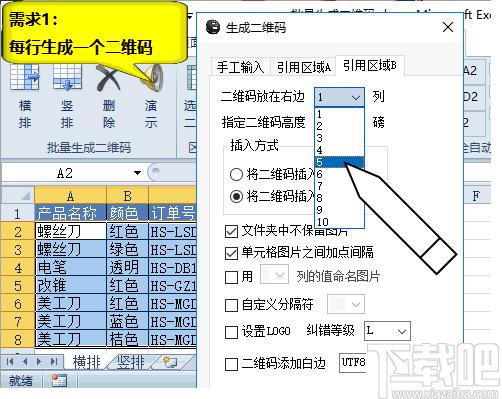Select column B header
This screenshot has height=399, width=502.
pyautogui.click(x=127, y=195)
